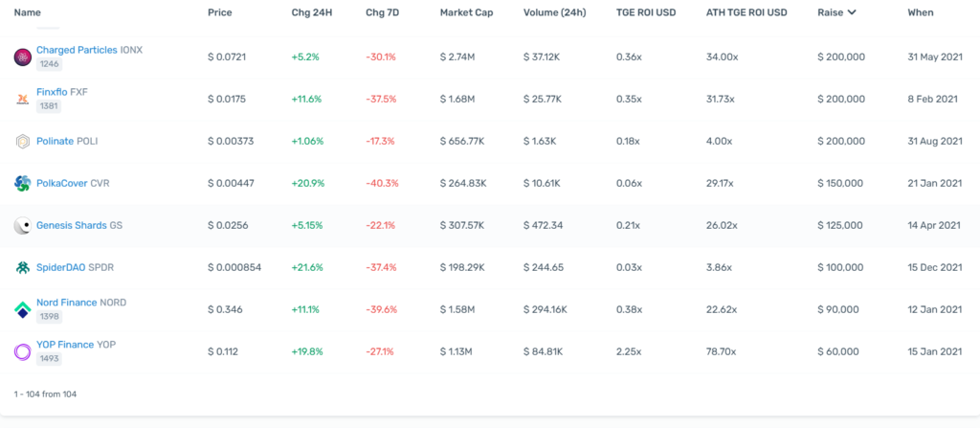980x428 pixels.
Task: Sort by ATH TGE ROI USD header
Action: [x=746, y=12]
